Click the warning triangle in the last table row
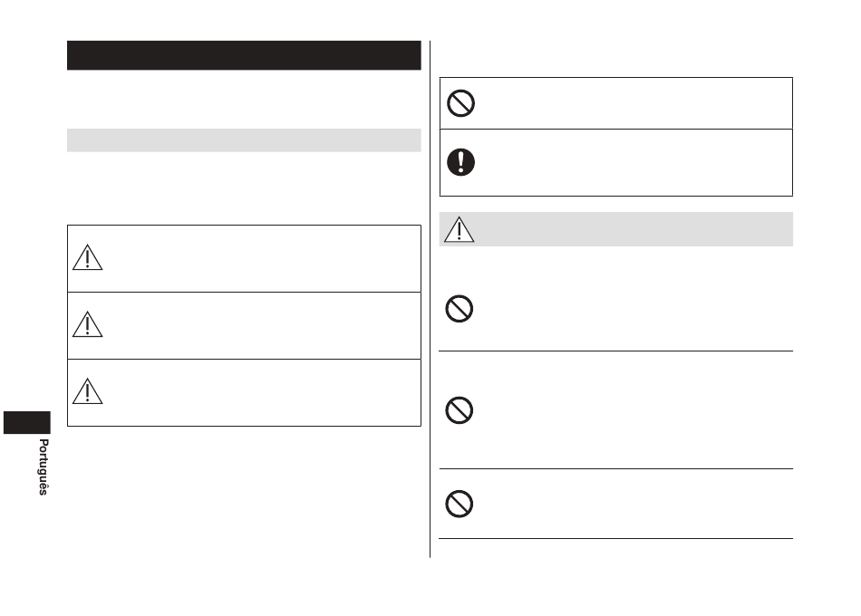The image size is (861, 616). [x=87, y=391]
